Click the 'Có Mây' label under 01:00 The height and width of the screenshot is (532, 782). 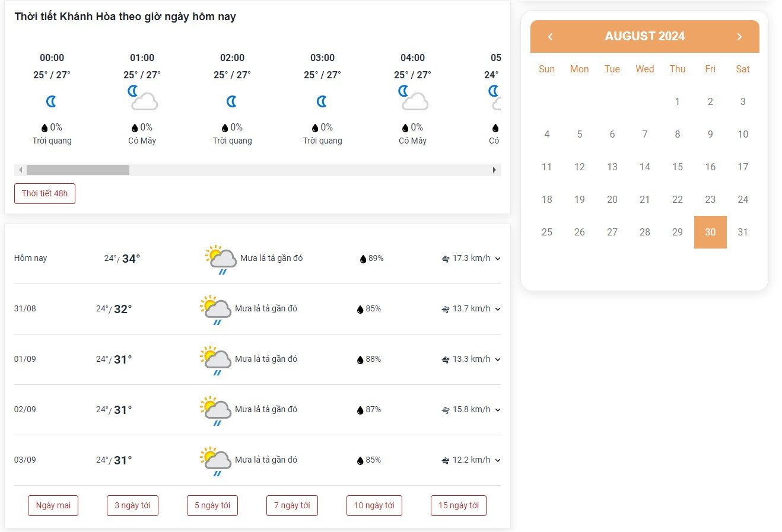pyautogui.click(x=142, y=141)
